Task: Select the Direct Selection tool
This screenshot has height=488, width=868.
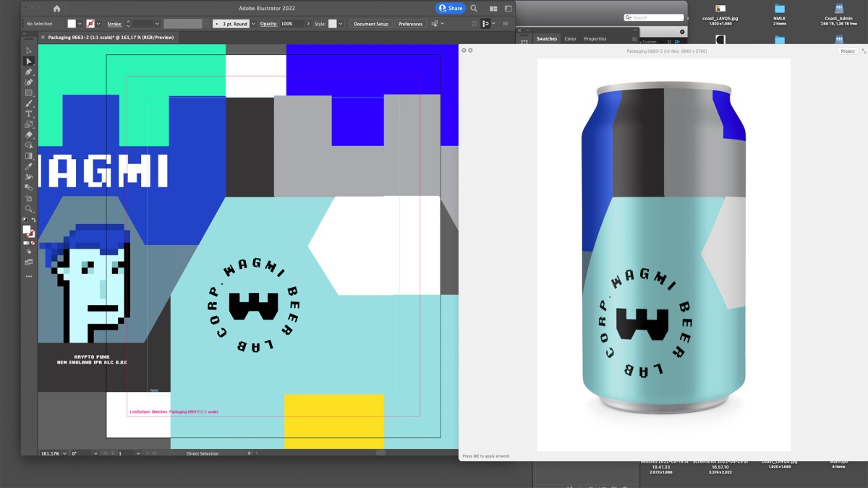Action: (x=29, y=61)
